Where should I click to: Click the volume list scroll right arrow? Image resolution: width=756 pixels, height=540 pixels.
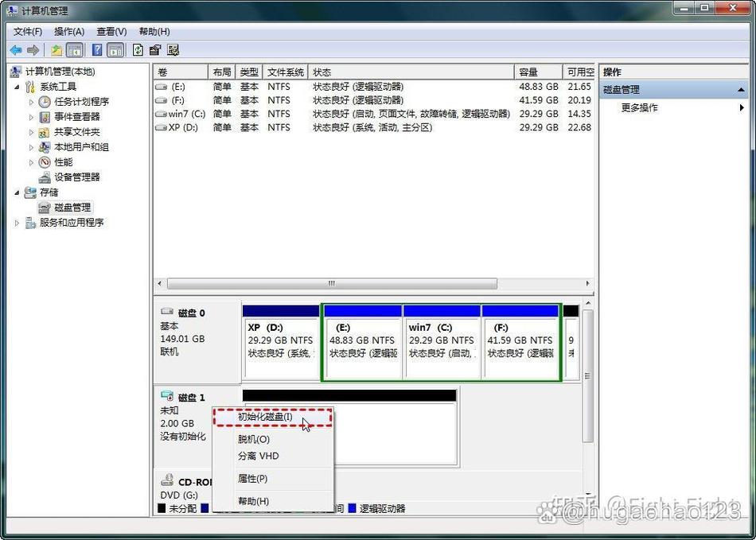[587, 284]
